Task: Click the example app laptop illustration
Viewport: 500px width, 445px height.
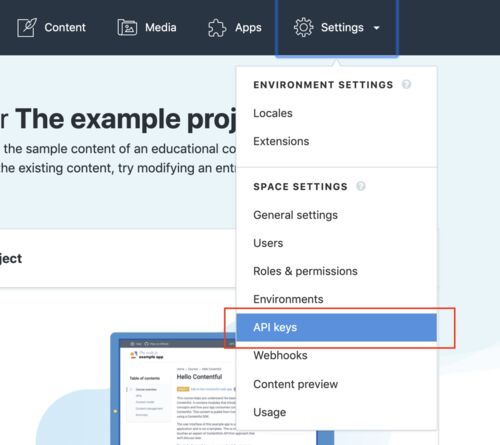Action: (173, 389)
